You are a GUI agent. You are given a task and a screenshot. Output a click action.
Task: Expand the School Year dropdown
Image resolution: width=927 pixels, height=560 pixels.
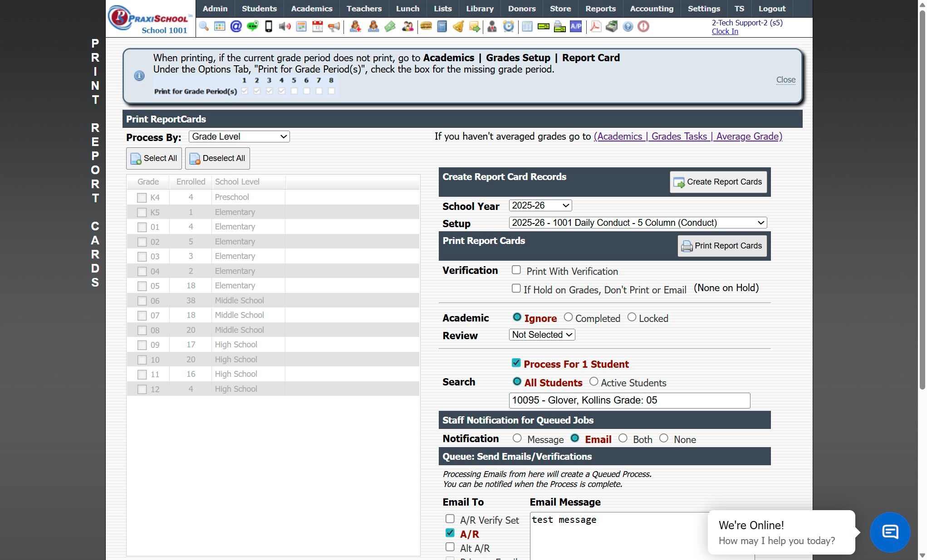click(540, 205)
